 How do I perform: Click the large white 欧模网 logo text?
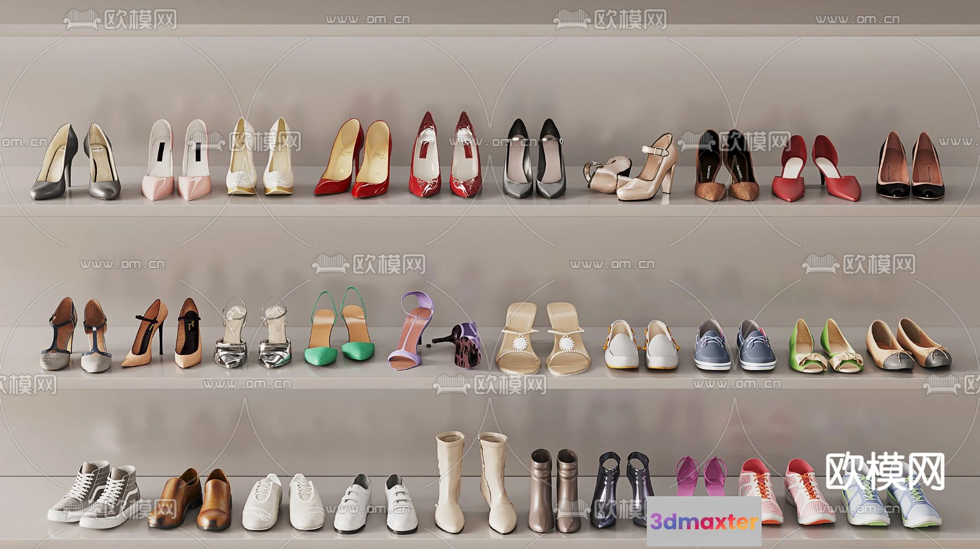885,472
